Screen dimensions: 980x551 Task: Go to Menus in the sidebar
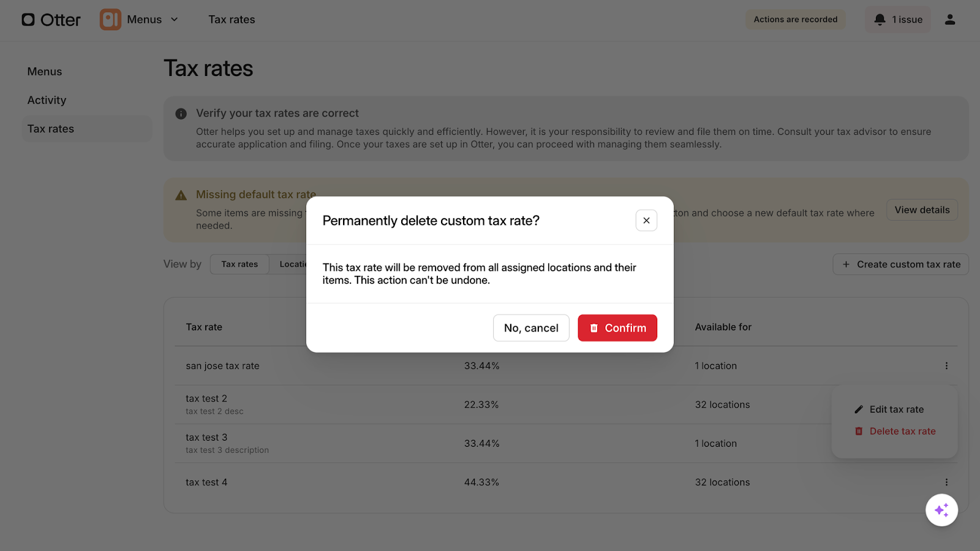[x=45, y=72]
